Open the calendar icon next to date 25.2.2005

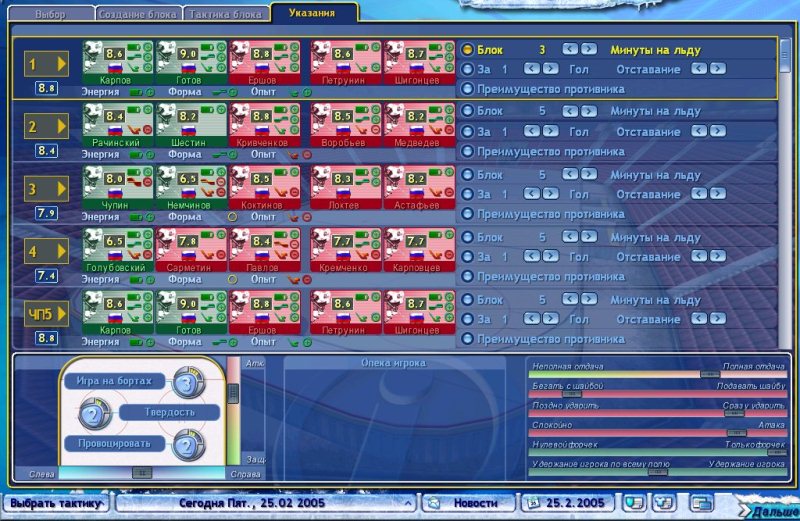tap(534, 503)
